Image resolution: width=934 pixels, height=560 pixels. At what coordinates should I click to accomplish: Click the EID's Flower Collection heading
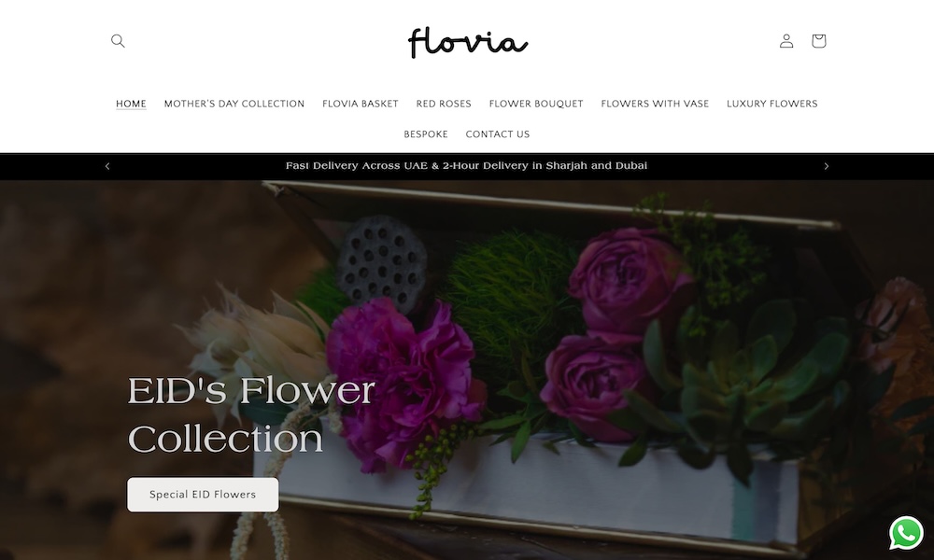pyautogui.click(x=251, y=415)
